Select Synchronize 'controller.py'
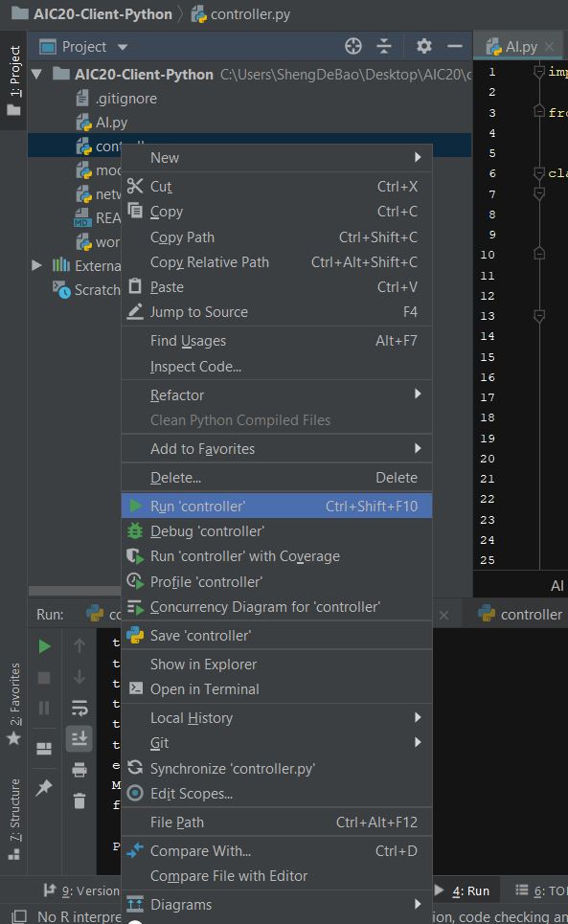 coord(277,769)
